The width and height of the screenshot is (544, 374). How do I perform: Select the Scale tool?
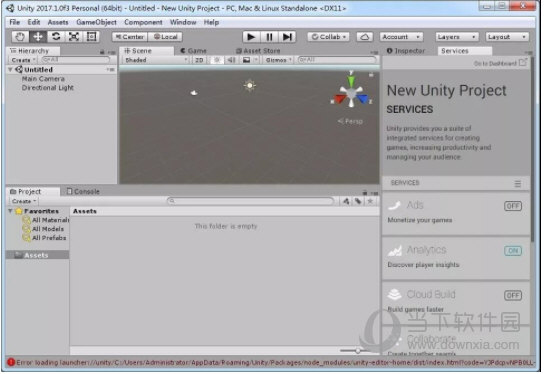click(74, 36)
